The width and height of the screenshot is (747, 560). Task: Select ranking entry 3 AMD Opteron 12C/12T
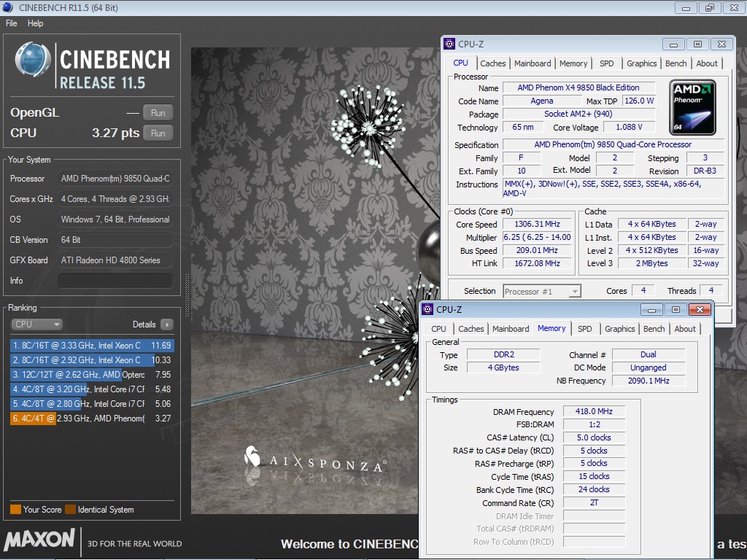click(92, 375)
